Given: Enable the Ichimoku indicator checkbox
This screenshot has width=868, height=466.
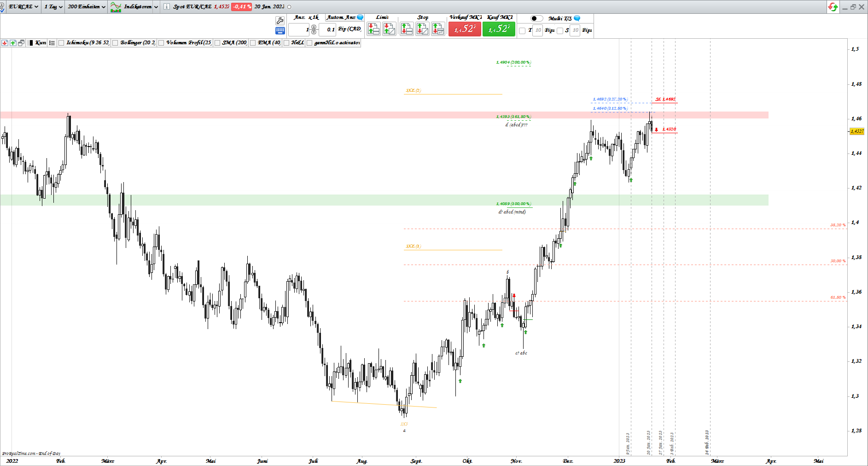Looking at the screenshot, I should (61, 43).
